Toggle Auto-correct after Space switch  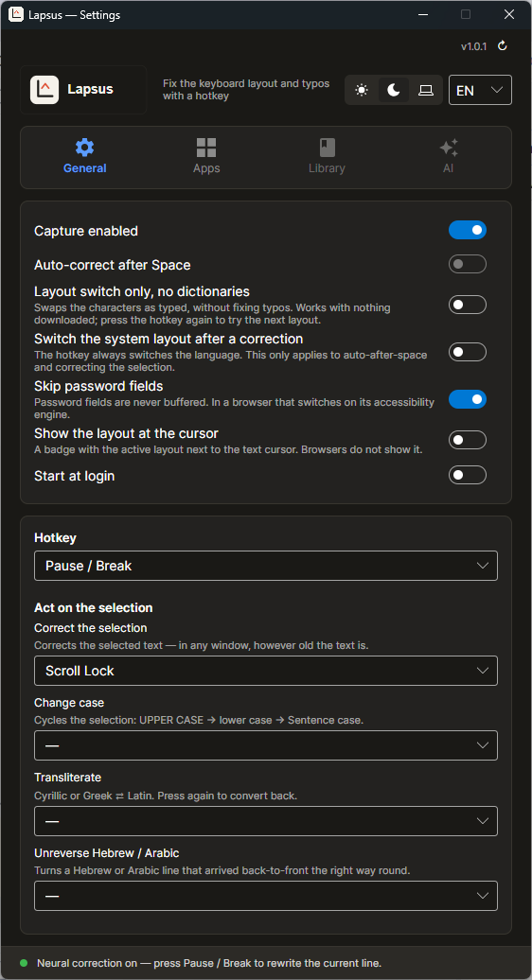coord(468,264)
